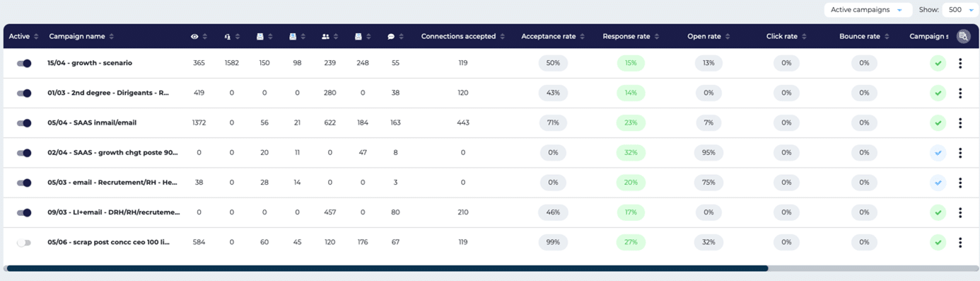
Task: Switch off 02/04 SAAS growth chgt poste campaign
Action: point(24,153)
